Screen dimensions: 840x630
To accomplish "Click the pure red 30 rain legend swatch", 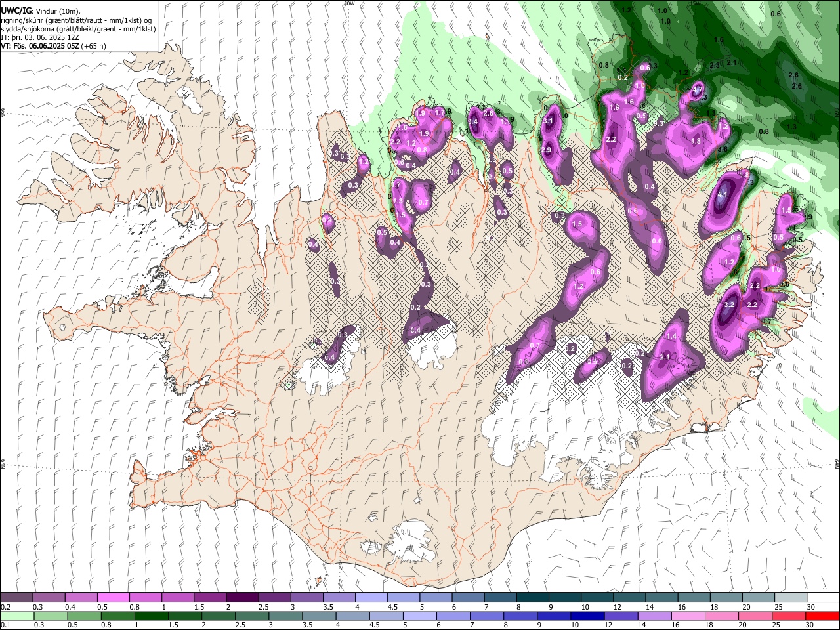I will (822, 616).
